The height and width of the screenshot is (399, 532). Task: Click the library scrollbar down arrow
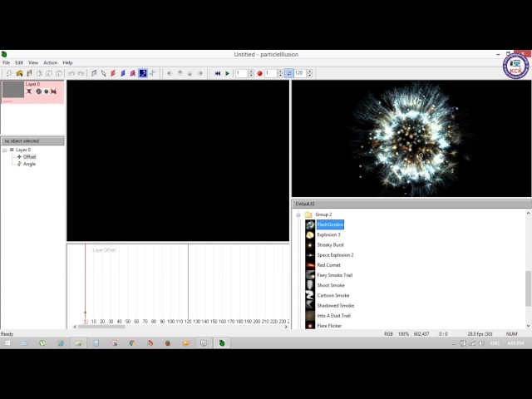(528, 326)
